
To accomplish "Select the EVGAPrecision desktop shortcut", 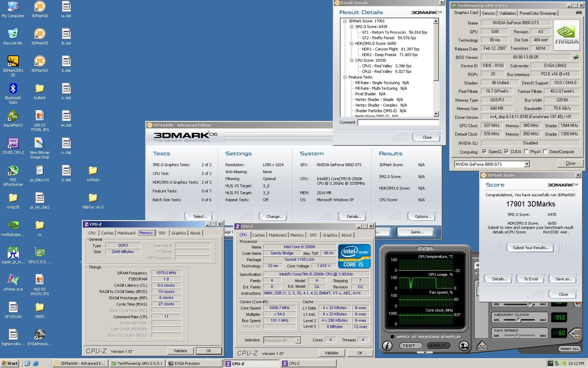I will click(40, 337).
